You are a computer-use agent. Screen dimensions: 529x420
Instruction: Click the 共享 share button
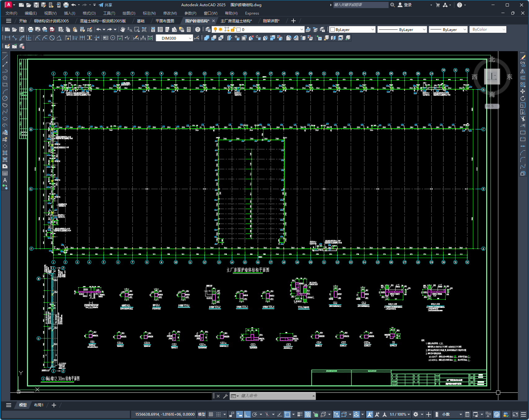[105, 5]
